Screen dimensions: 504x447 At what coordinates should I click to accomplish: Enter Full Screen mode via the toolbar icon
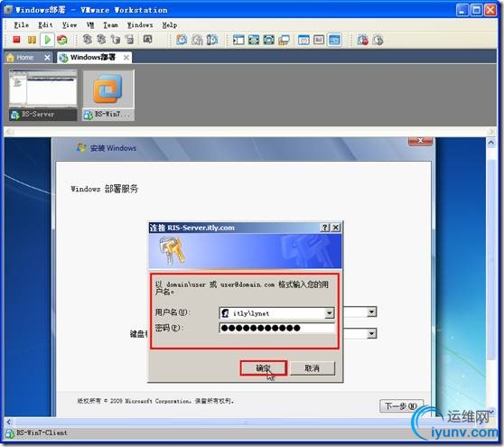[269, 40]
